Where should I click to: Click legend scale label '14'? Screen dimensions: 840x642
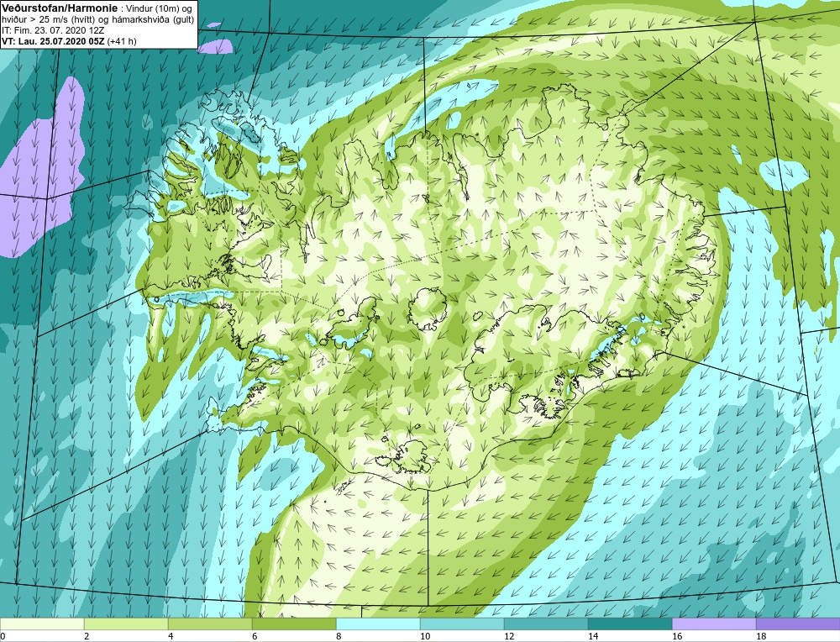593,636
